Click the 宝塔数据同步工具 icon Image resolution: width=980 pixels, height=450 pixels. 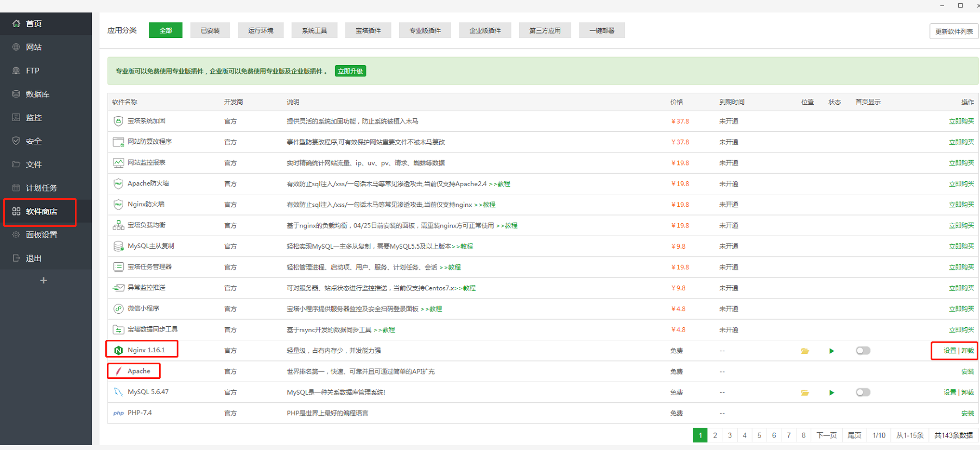click(x=118, y=329)
